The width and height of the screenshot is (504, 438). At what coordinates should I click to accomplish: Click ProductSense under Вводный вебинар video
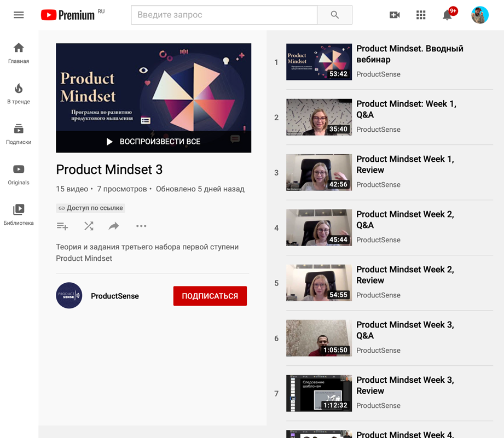tap(378, 74)
